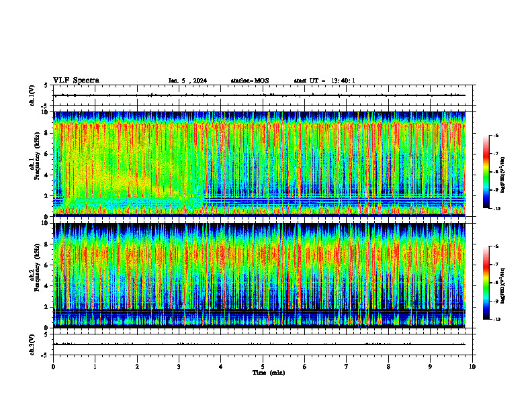Viewport: 532px width, 411px height.
Task: Click the "-7" tick on ch.2 colorbar
Action: [496, 265]
